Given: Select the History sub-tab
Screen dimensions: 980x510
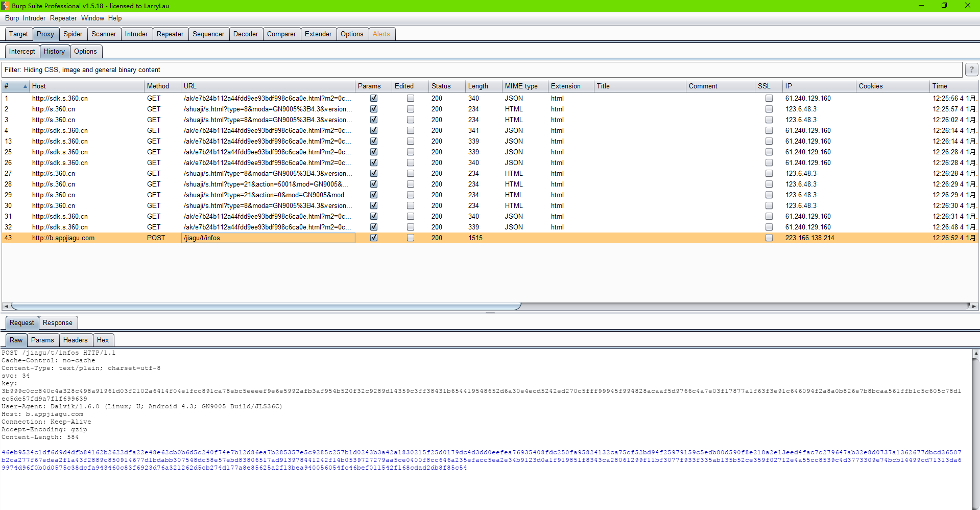Looking at the screenshot, I should click(x=54, y=51).
